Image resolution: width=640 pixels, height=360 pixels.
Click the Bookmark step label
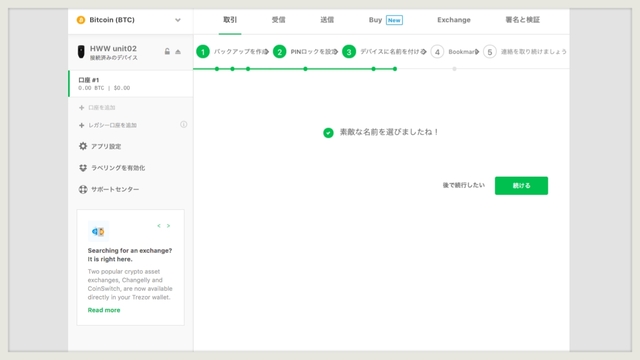pos(462,52)
